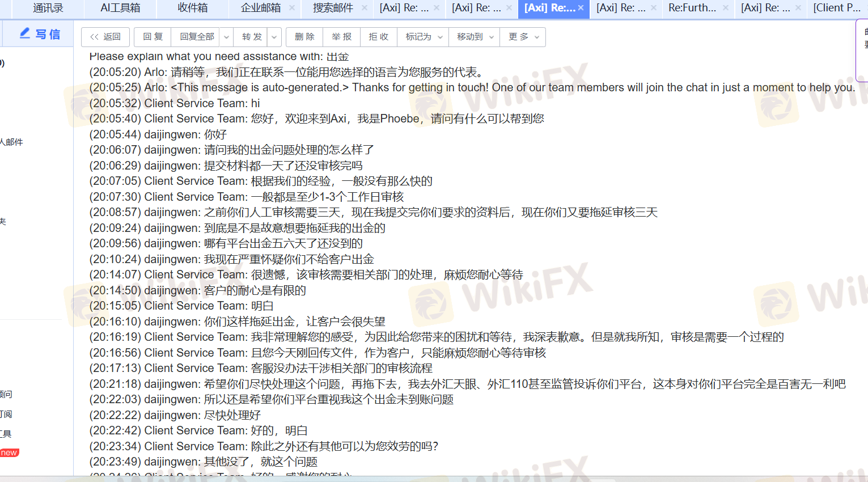Click the 1-3个工作日审核 message line

pos(247,197)
